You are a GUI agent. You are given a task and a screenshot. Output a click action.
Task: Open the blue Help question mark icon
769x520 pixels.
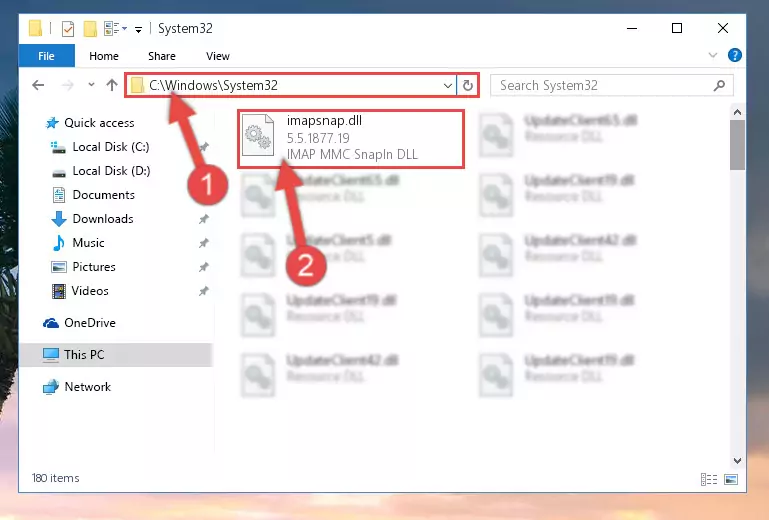pyautogui.click(x=735, y=55)
